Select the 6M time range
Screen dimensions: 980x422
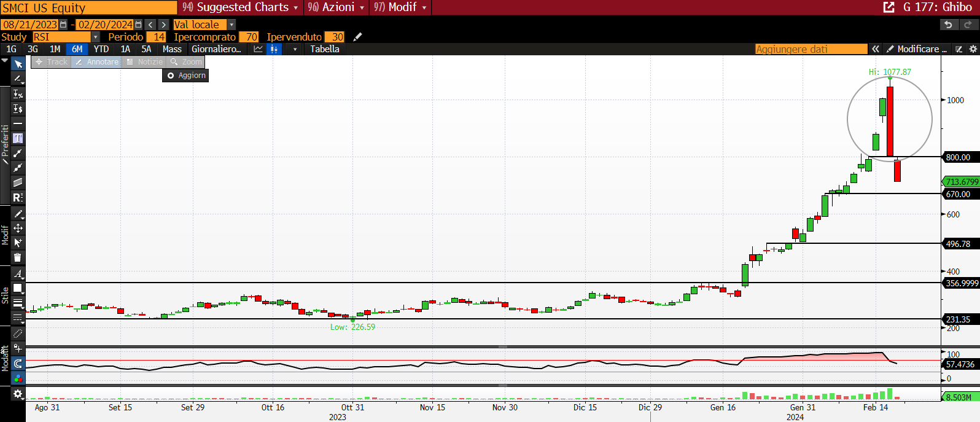coord(77,49)
